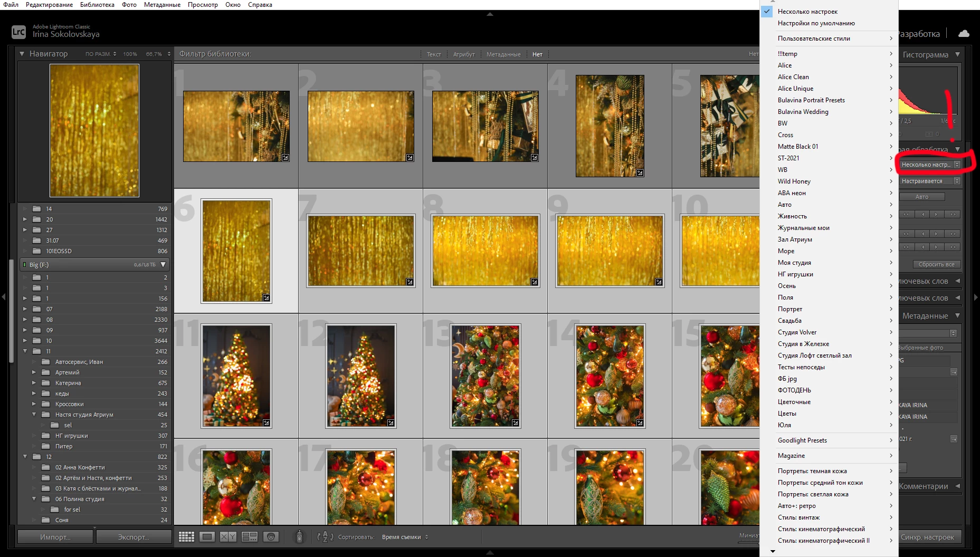
Task: Open the Bulavina Wedding preset submenu
Action: (x=829, y=112)
